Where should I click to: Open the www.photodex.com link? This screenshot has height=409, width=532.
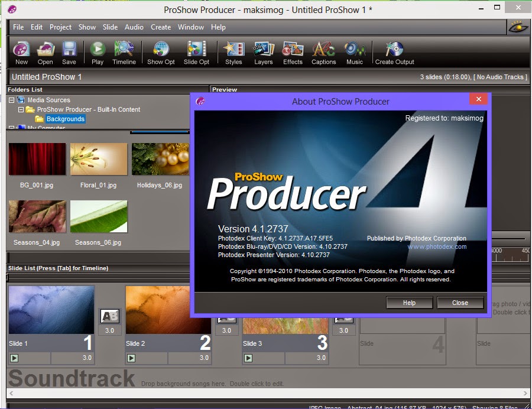coord(437,246)
